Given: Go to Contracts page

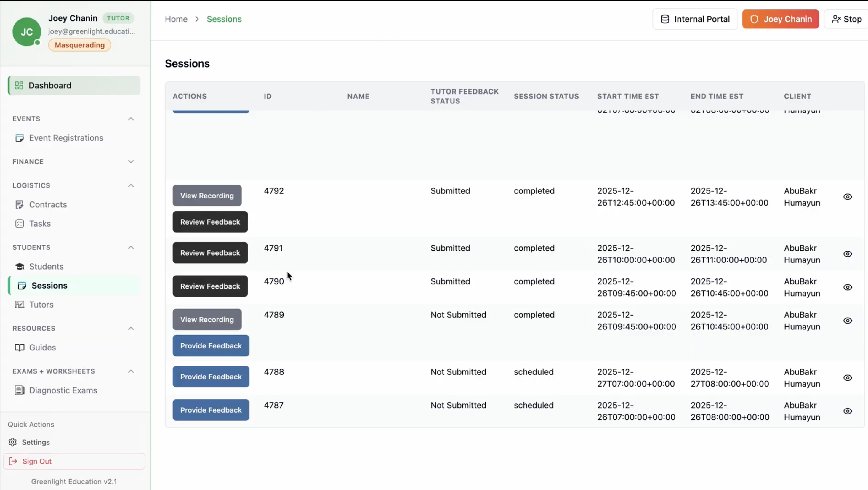Looking at the screenshot, I should (48, 204).
